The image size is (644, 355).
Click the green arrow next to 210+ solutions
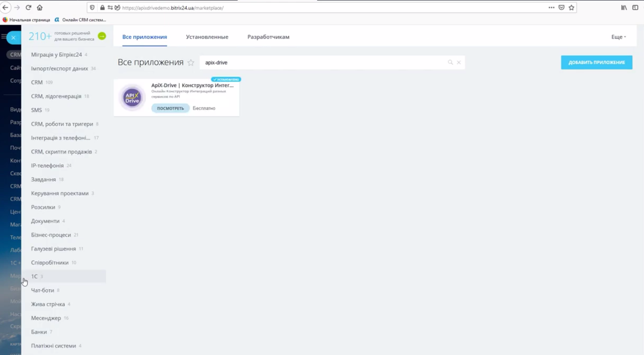102,36
